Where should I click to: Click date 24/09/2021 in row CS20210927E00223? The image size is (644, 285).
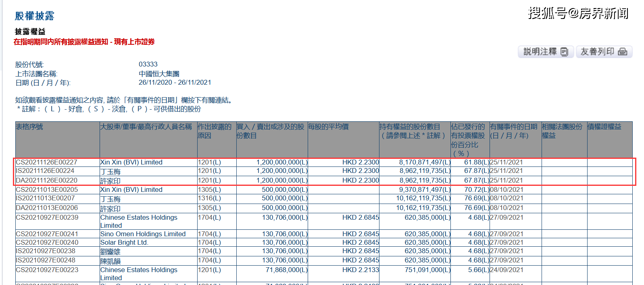pos(506,270)
